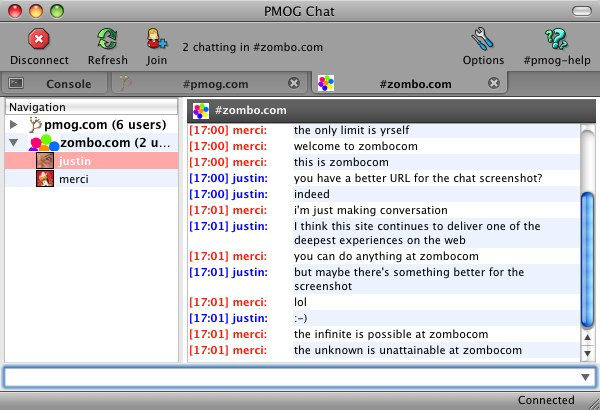
Task: Collapse the zombo.com tree node
Action: (14, 143)
